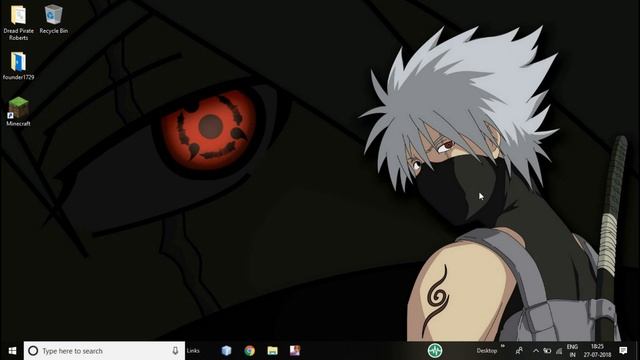Click the green waveform taskbar icon
Viewport: 640px width, 360px height.
tap(435, 351)
